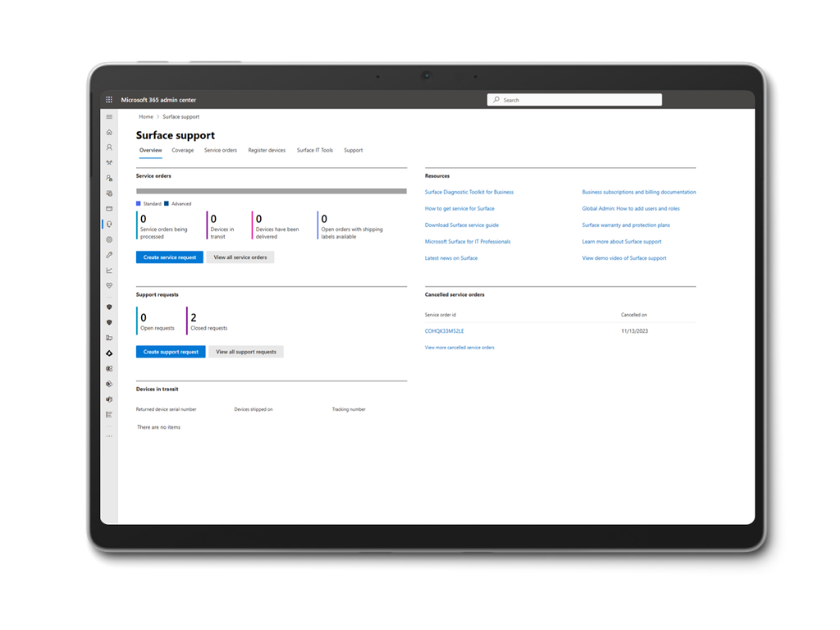Open the Register devices tab
Image resolution: width=840 pixels, height=630 pixels.
point(267,151)
